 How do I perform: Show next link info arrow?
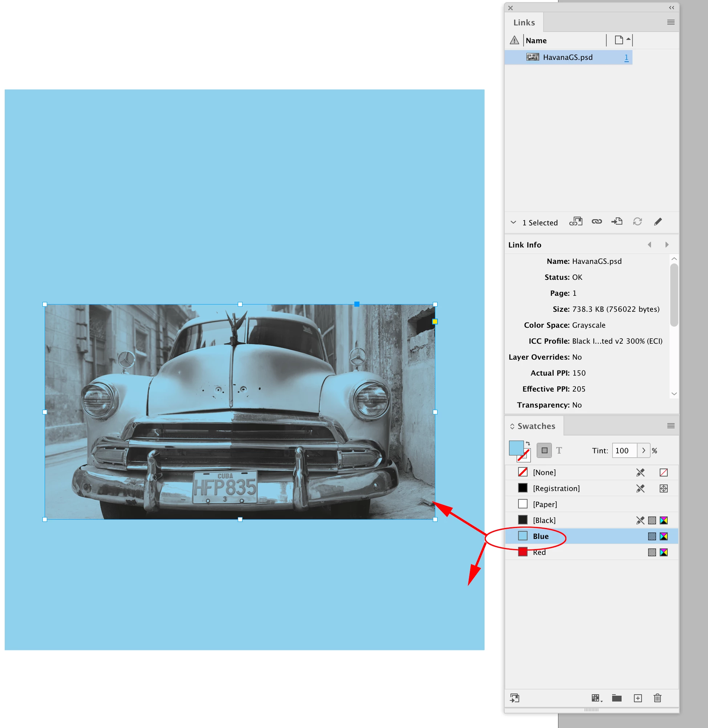[667, 245]
